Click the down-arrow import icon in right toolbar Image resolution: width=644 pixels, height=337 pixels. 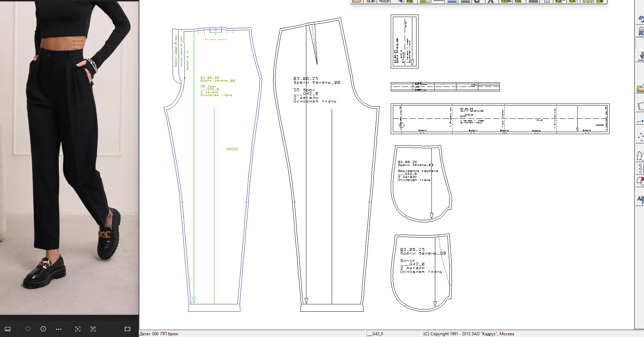point(641,56)
